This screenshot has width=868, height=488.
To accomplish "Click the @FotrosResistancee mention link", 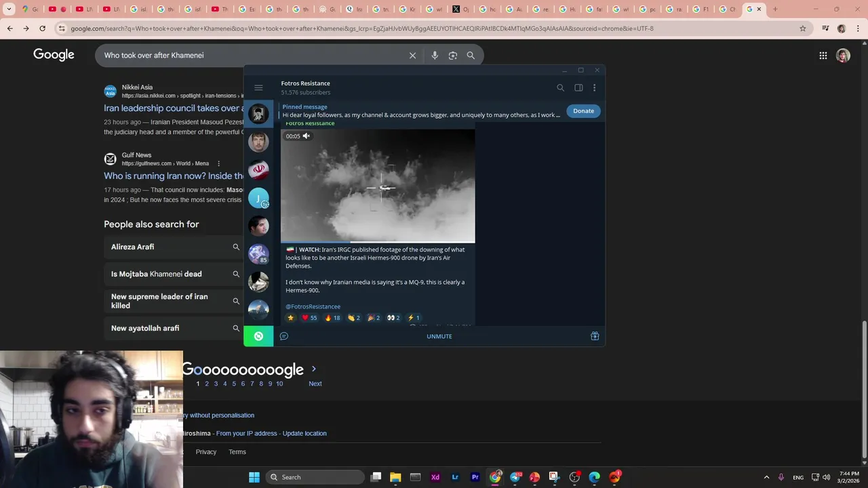I will pyautogui.click(x=313, y=306).
